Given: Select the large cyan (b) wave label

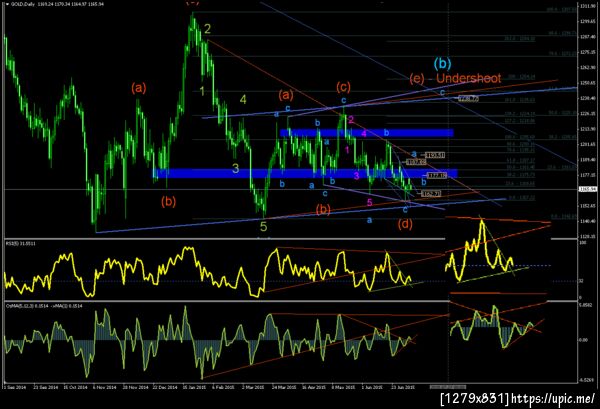Looking at the screenshot, I should click(443, 63).
